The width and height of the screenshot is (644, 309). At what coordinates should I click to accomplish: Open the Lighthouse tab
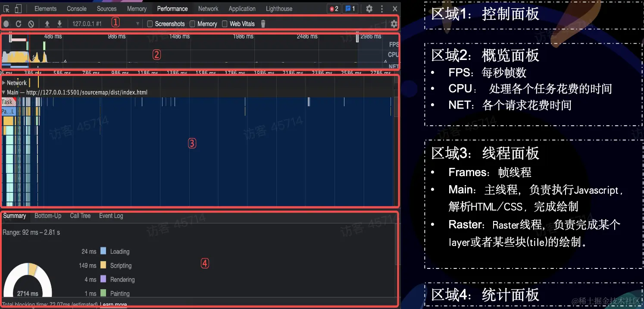279,9
